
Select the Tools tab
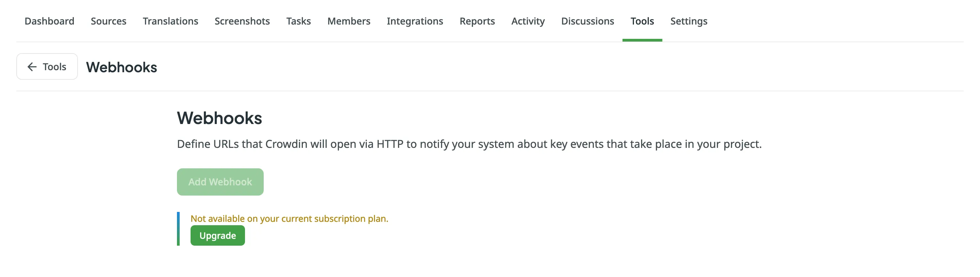642,21
